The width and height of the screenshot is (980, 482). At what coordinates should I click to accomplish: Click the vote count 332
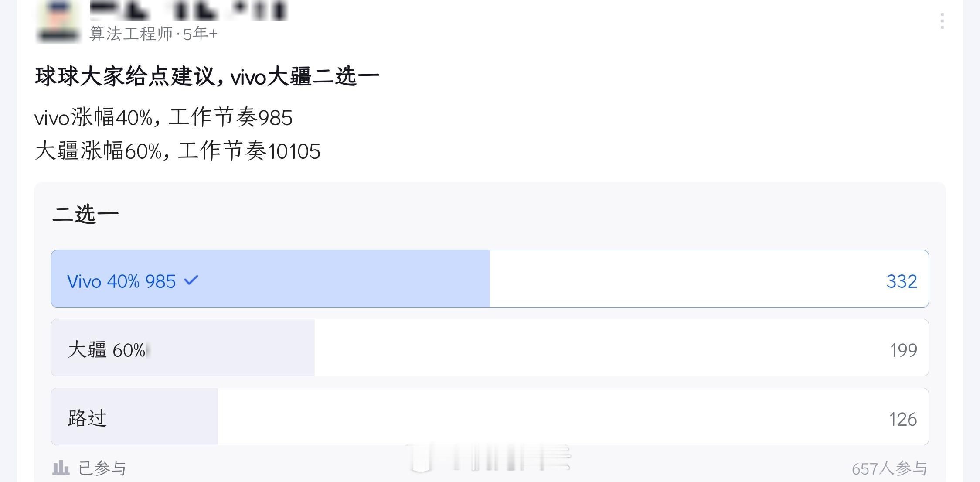[x=902, y=281]
